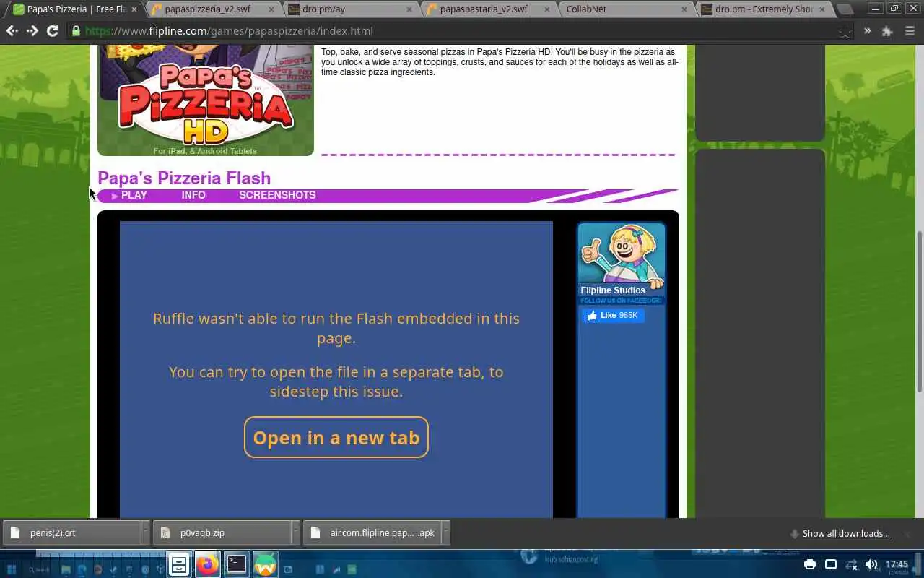Open the volume speaker tray icon

(x=871, y=564)
